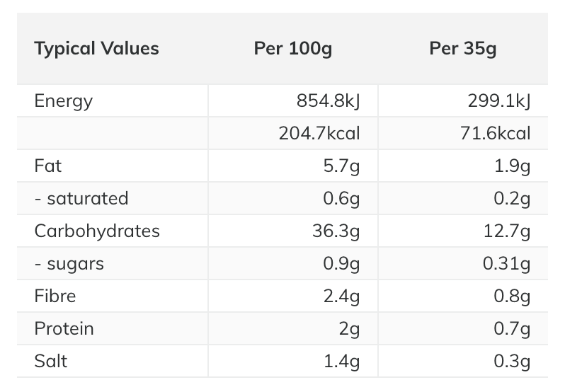565x392 pixels.
Task: Click the sugars row label
Action: coord(69,263)
